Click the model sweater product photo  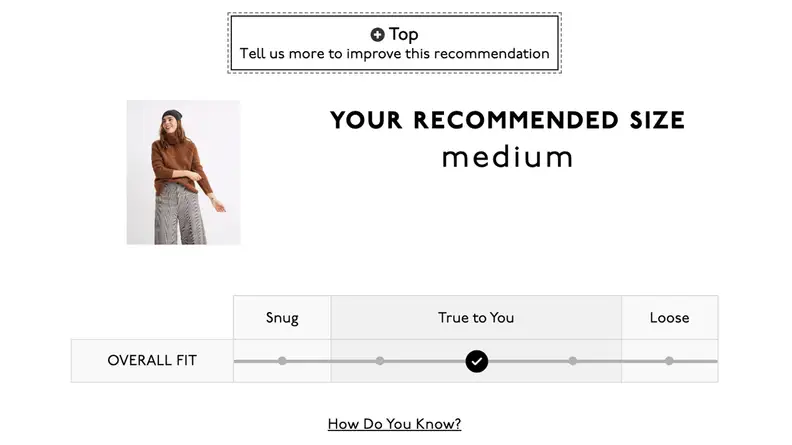183,172
